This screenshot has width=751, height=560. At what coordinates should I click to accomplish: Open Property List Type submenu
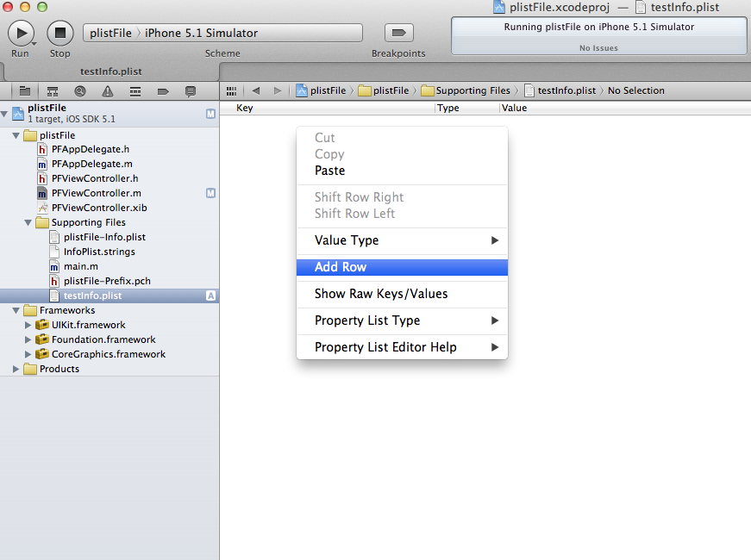tap(403, 320)
